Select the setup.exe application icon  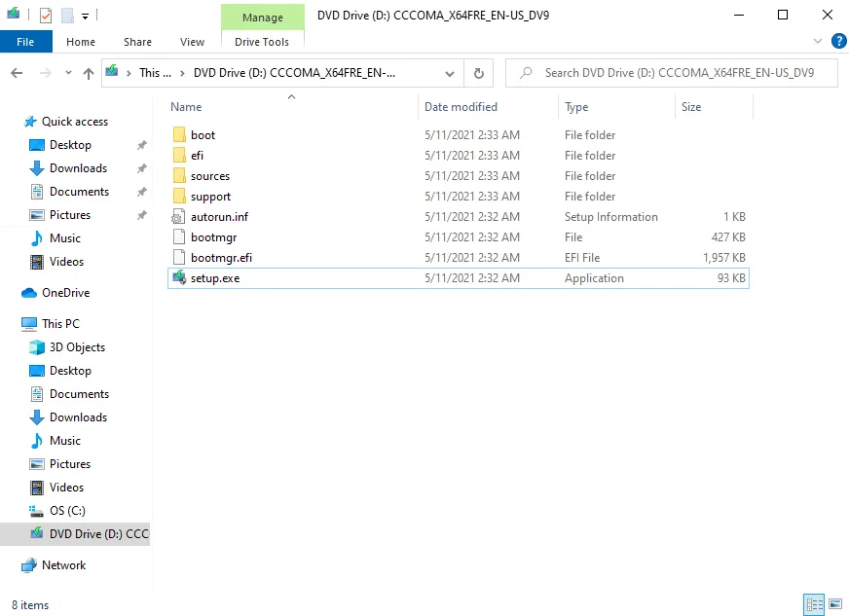point(179,278)
